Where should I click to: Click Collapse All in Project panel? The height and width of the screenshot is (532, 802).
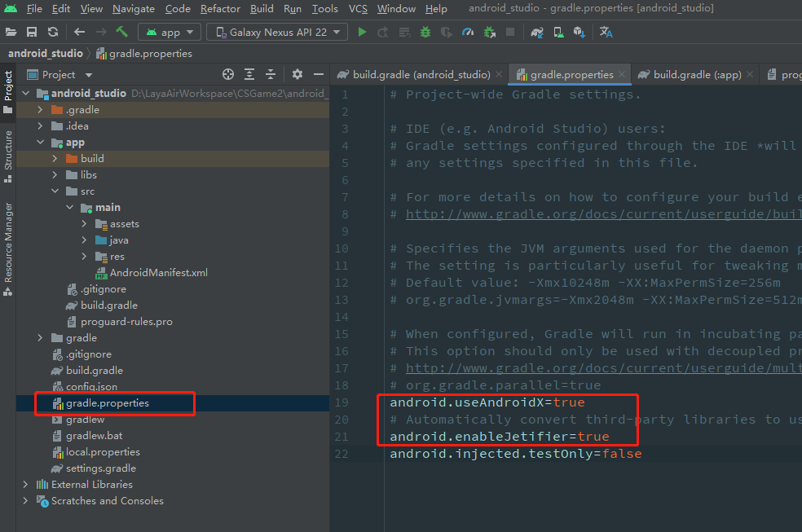271,75
